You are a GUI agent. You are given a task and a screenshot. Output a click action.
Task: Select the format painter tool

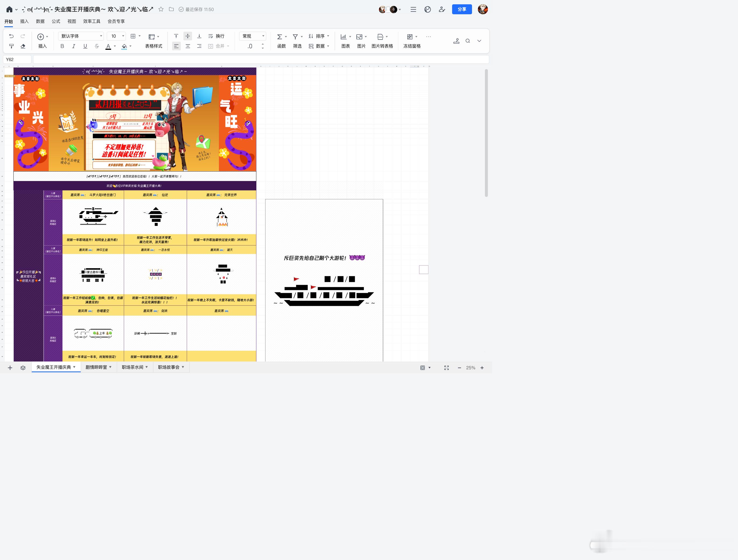tap(11, 46)
